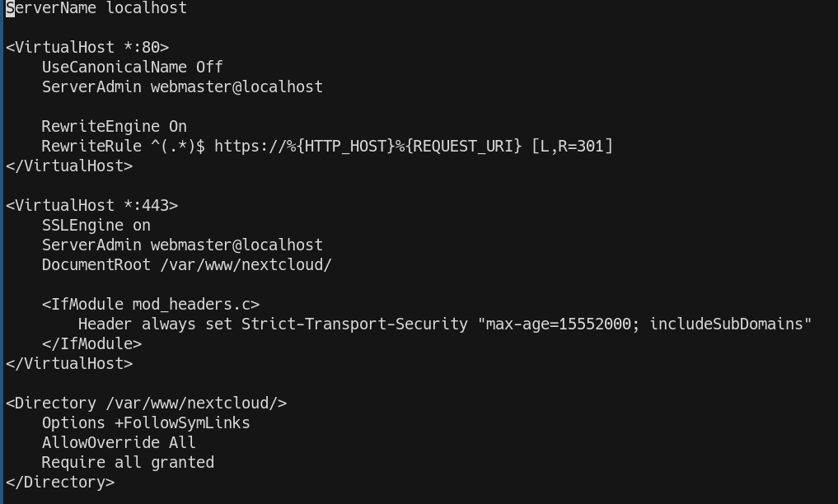The image size is (838, 504).
Task: Click the IfModule mod_headers.c opening tag
Action: pos(151,305)
